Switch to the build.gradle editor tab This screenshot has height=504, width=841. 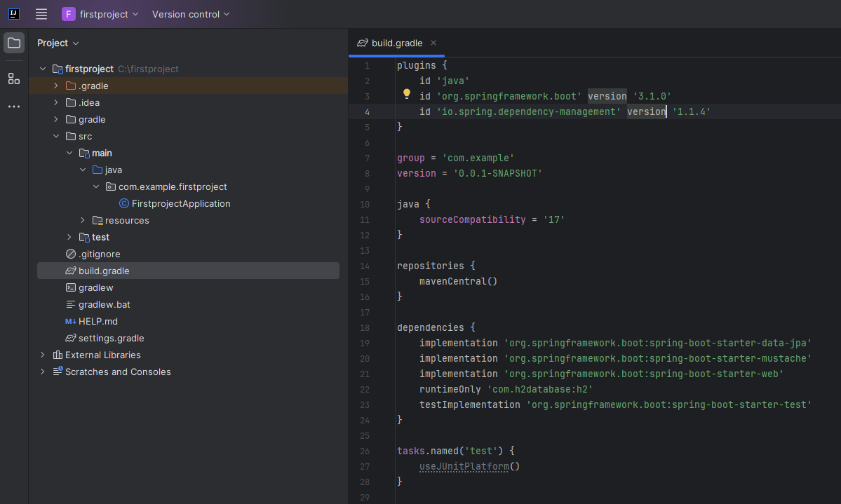coord(396,43)
